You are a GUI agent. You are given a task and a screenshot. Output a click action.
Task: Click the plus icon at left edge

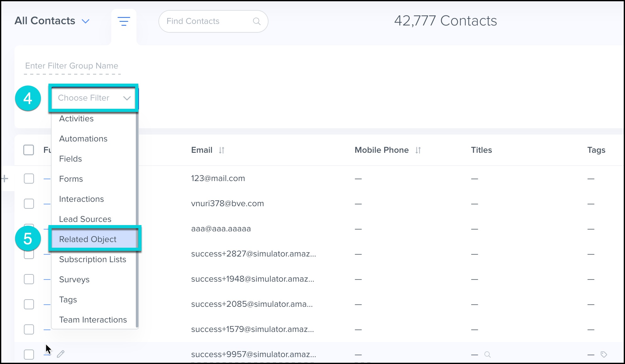(x=5, y=179)
